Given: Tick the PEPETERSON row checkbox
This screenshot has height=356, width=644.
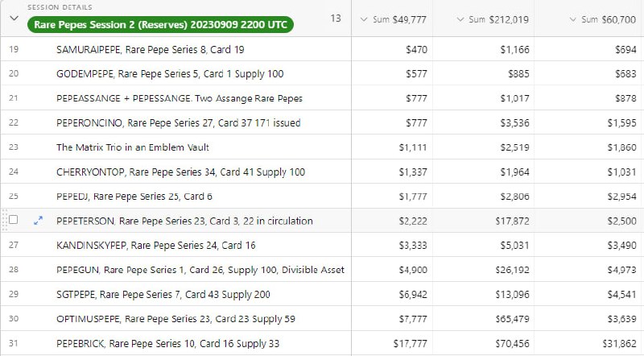Looking at the screenshot, I should click(14, 220).
